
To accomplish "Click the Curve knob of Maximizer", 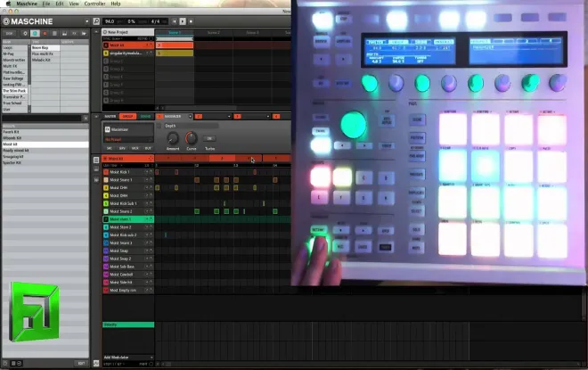I will pos(192,138).
